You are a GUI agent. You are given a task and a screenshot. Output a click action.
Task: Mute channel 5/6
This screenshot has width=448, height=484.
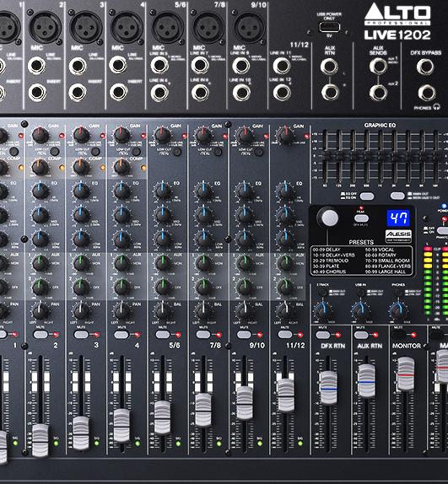point(163,334)
